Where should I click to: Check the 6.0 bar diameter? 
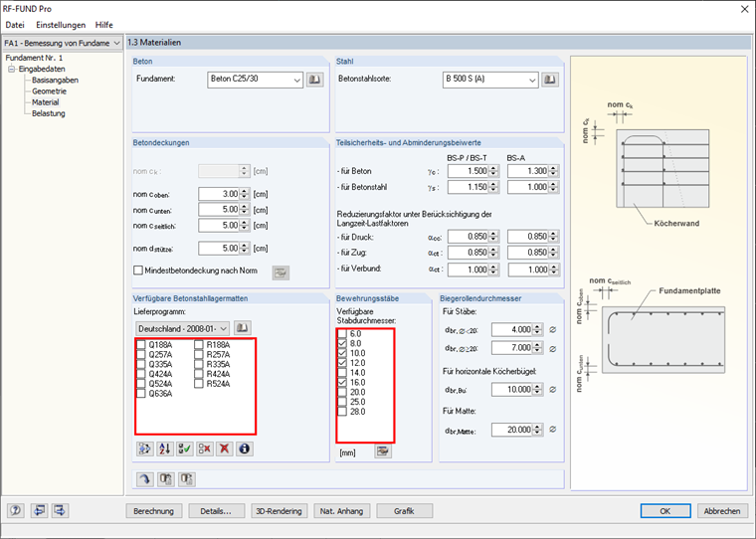342,333
